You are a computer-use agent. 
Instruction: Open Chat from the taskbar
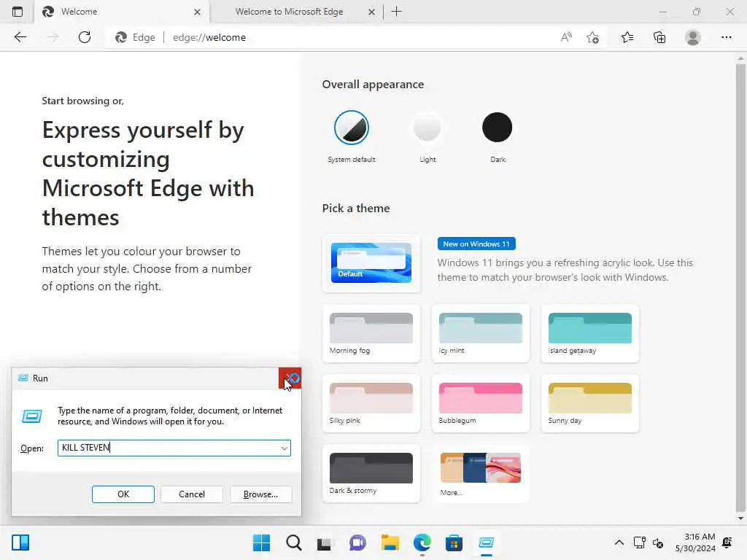click(357, 542)
